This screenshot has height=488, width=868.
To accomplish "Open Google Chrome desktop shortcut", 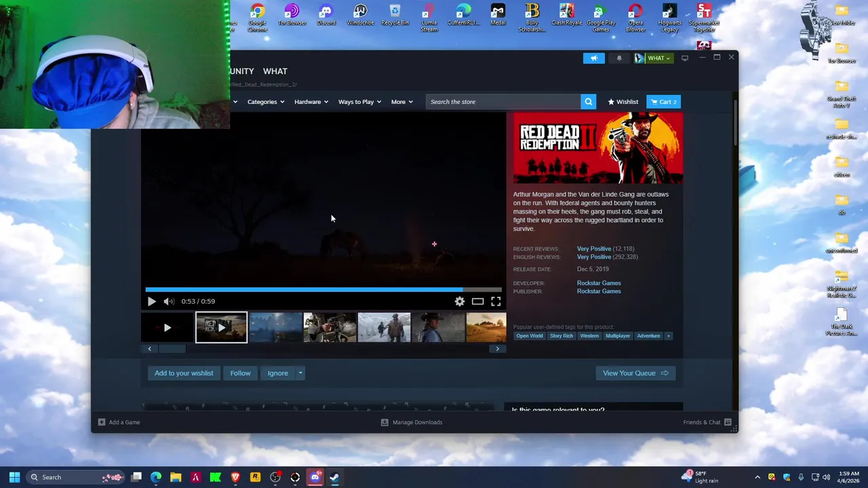I will click(258, 18).
